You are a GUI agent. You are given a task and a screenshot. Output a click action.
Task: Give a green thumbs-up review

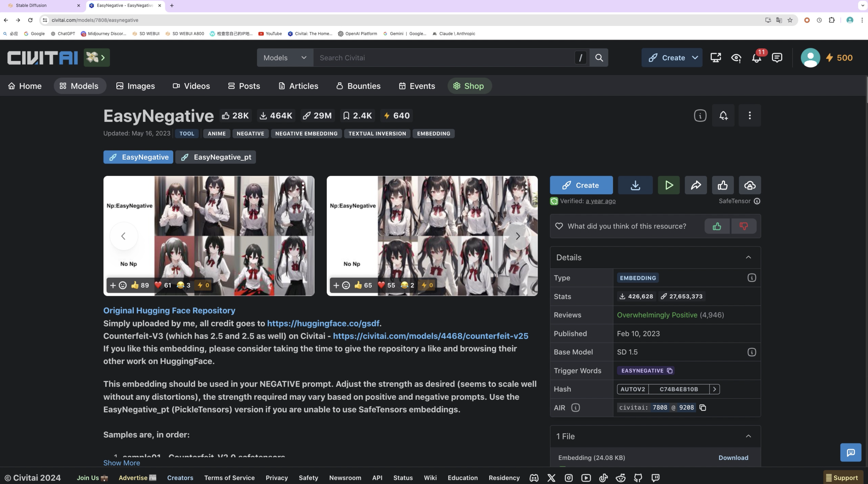717,226
